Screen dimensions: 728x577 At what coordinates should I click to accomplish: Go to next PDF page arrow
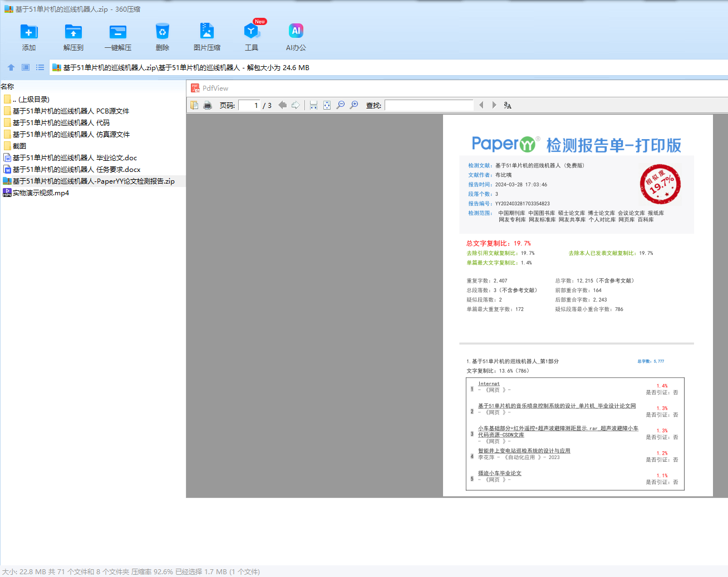coord(296,105)
